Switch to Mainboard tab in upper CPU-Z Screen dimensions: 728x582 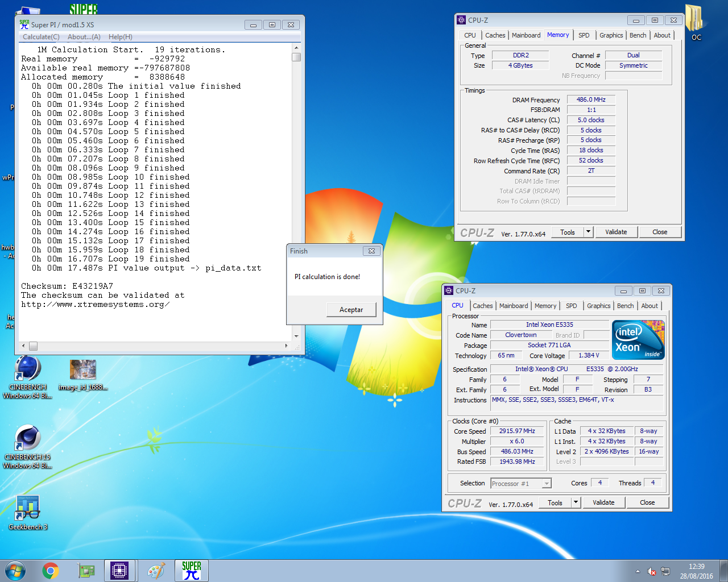(x=526, y=35)
